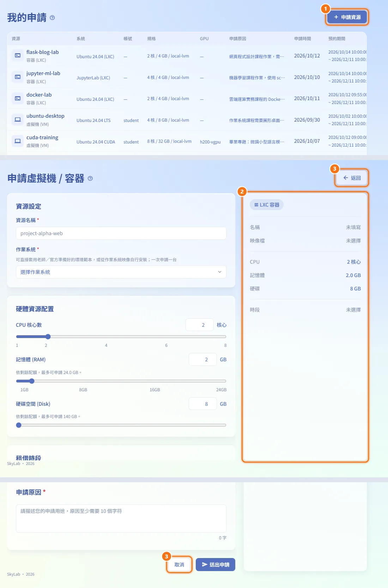388x588 pixels.
Task: Adjust the CPU 核心數 slider handle
Action: point(48,337)
